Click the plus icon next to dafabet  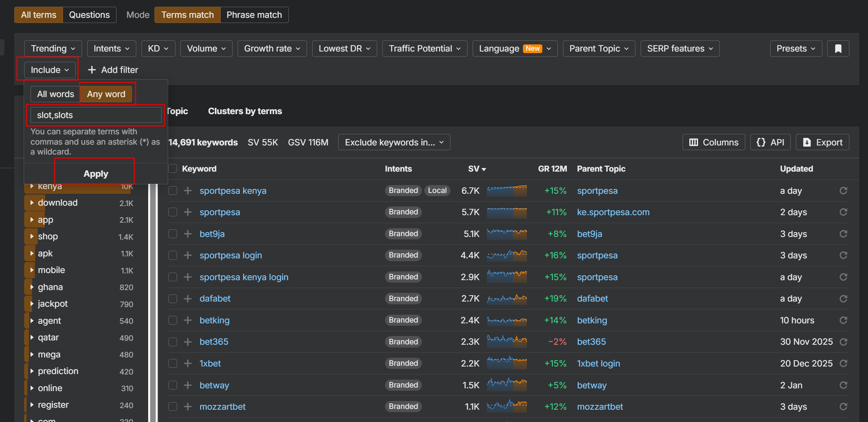pyautogui.click(x=188, y=298)
